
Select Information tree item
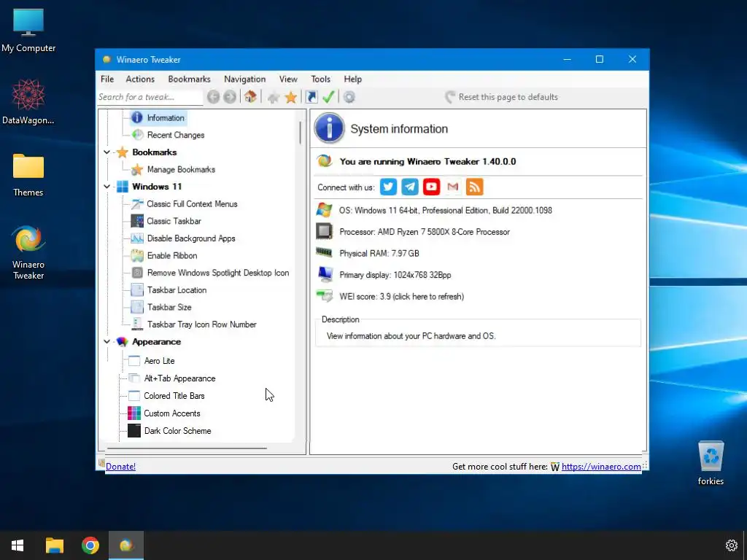point(158,117)
